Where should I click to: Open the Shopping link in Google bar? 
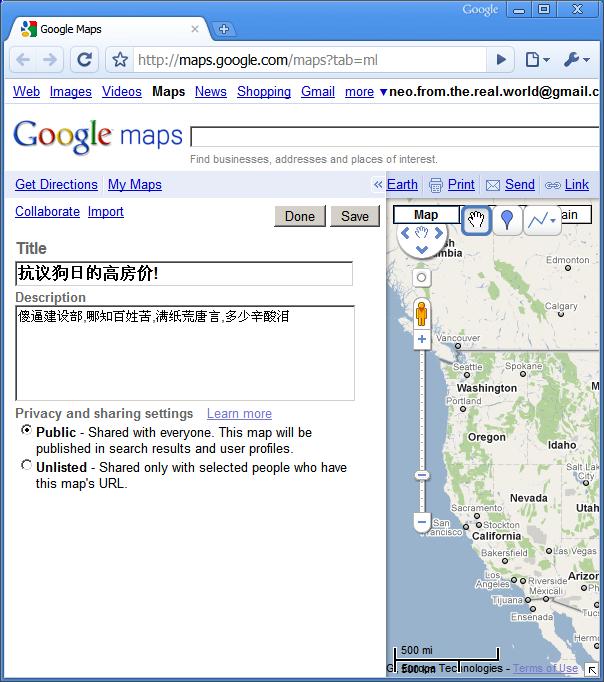pyautogui.click(x=264, y=91)
